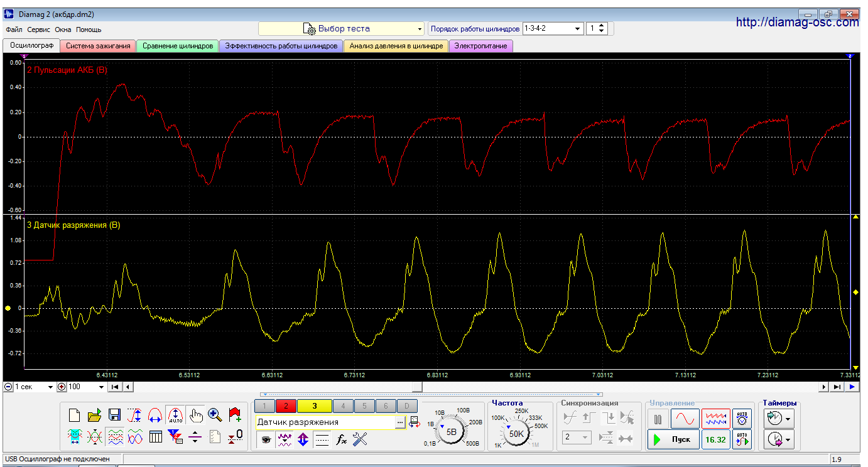The height and width of the screenshot is (467, 868).
Task: Open the synchronization channel 2 dropdown
Action: pos(577,437)
